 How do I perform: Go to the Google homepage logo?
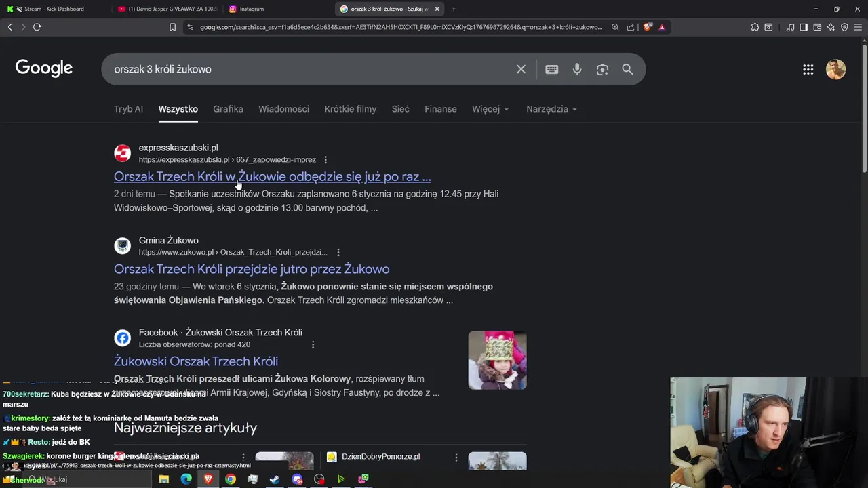coord(44,68)
